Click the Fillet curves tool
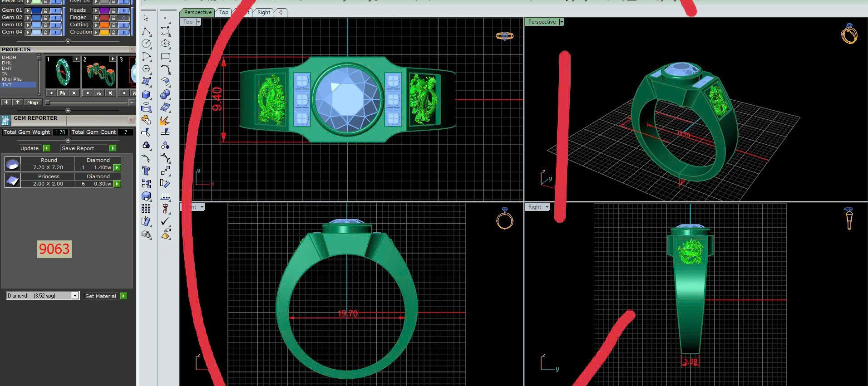868x386 pixels. [x=165, y=69]
